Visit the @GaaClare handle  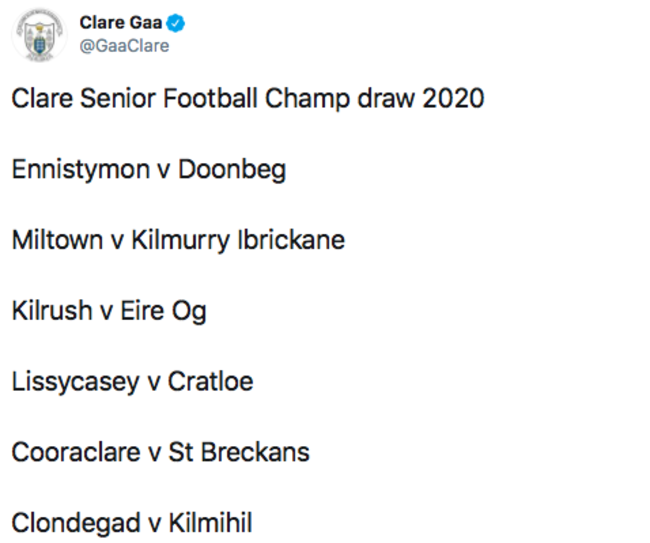tap(123, 46)
